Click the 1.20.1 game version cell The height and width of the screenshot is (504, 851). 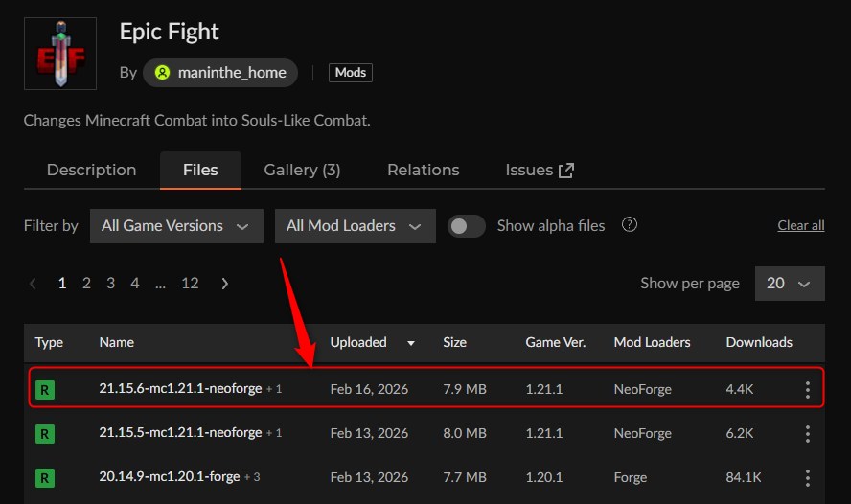[543, 477]
